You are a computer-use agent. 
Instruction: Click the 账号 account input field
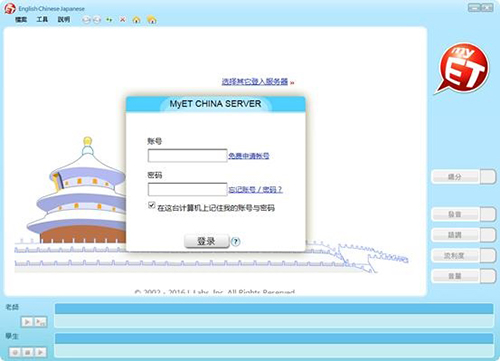[x=187, y=156]
